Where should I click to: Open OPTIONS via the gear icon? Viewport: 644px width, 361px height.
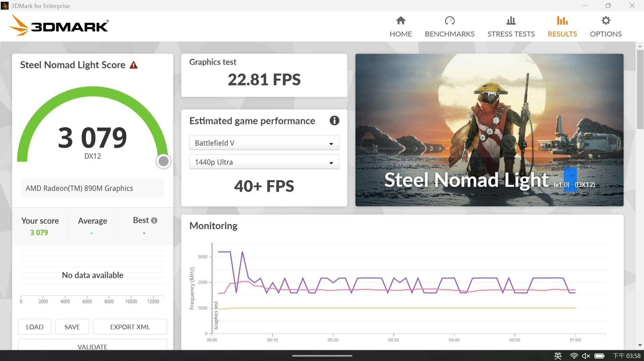605,21
